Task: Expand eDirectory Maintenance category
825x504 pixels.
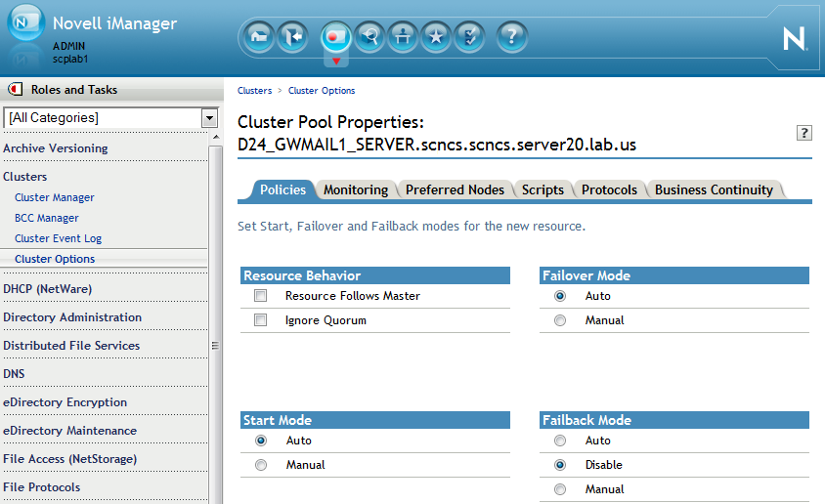Action: click(70, 431)
